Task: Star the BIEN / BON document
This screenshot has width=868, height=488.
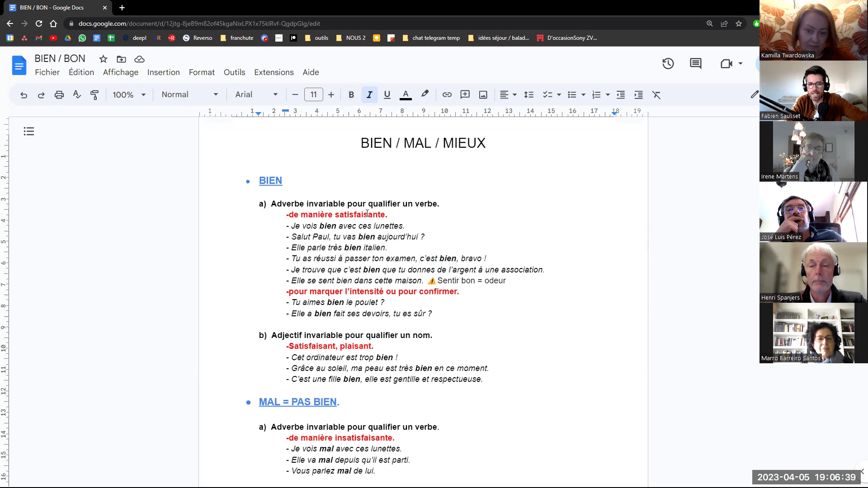Action: click(x=103, y=59)
